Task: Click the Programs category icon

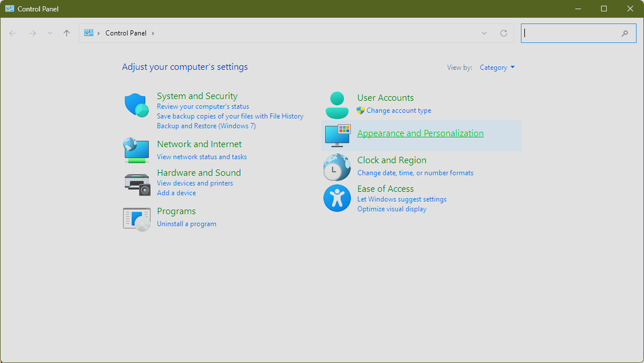Action: (x=136, y=220)
